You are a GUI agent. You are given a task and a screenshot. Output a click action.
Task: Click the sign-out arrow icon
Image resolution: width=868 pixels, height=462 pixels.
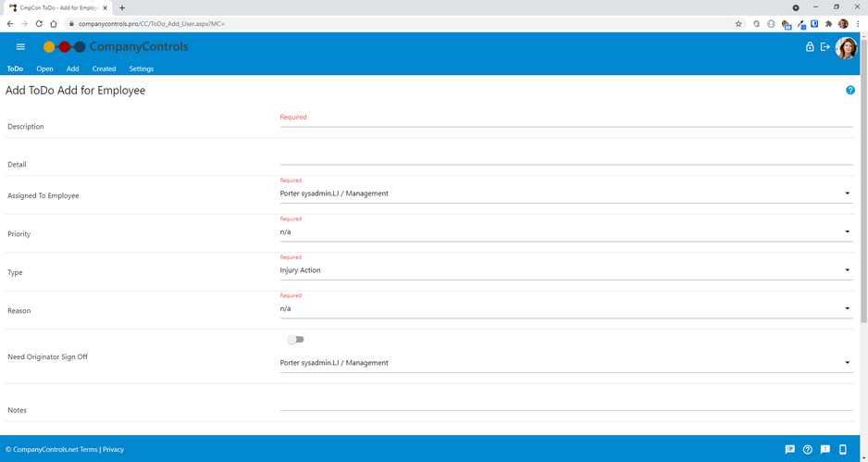click(x=825, y=47)
